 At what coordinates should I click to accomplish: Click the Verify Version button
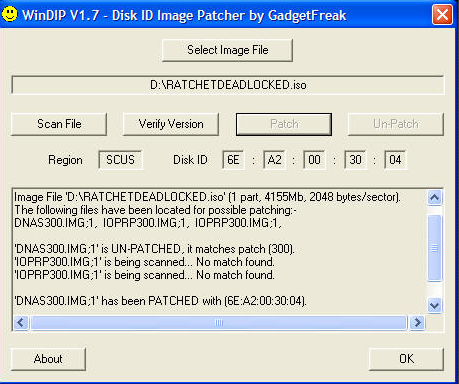[x=171, y=124]
